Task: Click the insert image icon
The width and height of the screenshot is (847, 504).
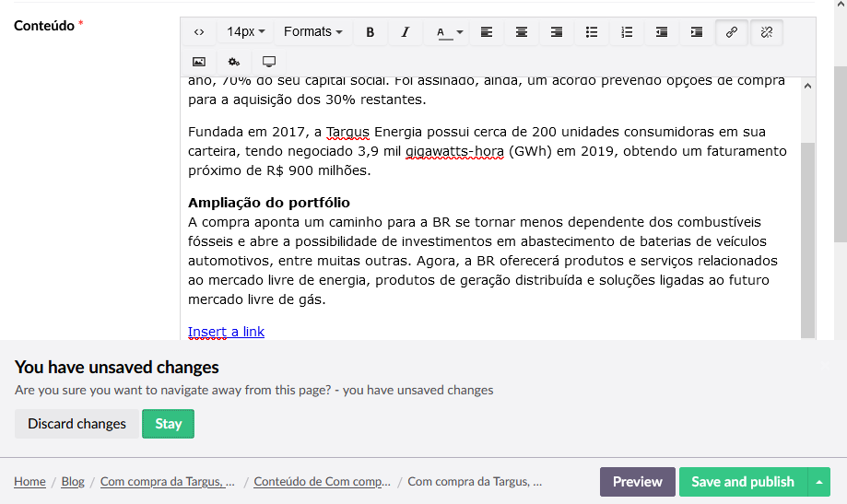Action: (x=199, y=62)
